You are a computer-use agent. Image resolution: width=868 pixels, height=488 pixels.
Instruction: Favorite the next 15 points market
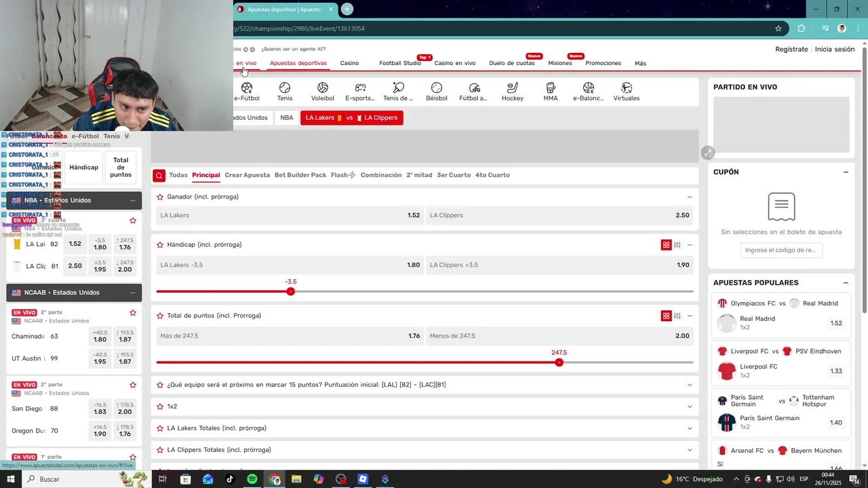coord(160,385)
